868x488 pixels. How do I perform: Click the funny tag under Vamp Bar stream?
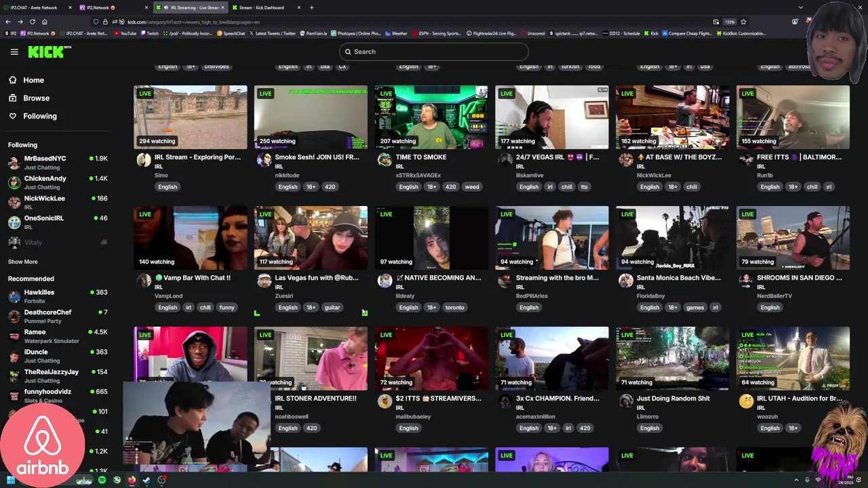click(227, 308)
